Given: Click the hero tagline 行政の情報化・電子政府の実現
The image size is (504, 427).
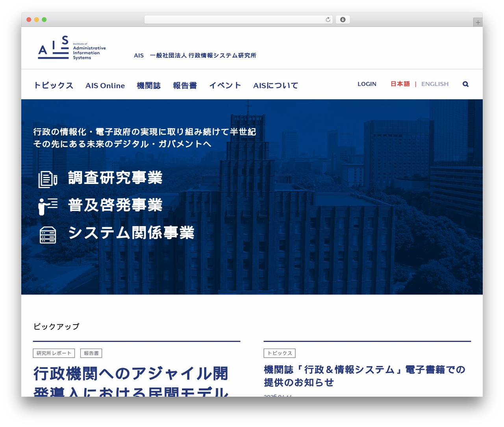Looking at the screenshot, I should coord(145,132).
